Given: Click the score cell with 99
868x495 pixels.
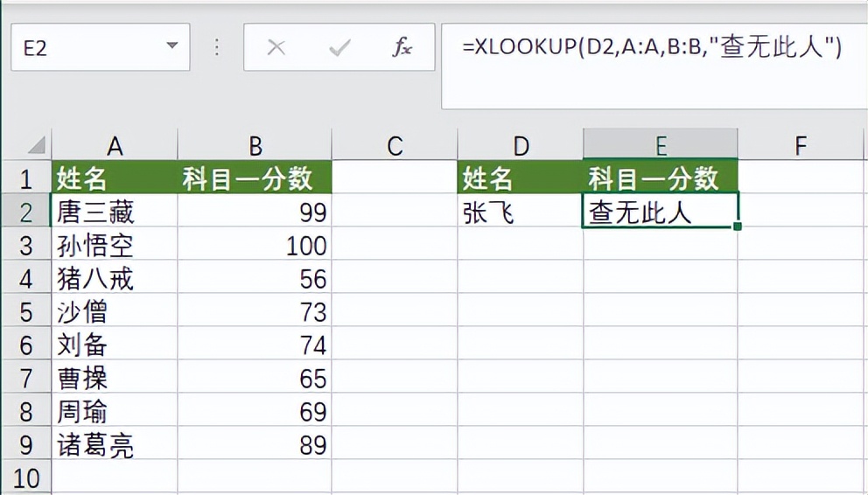Looking at the screenshot, I should click(x=255, y=211).
